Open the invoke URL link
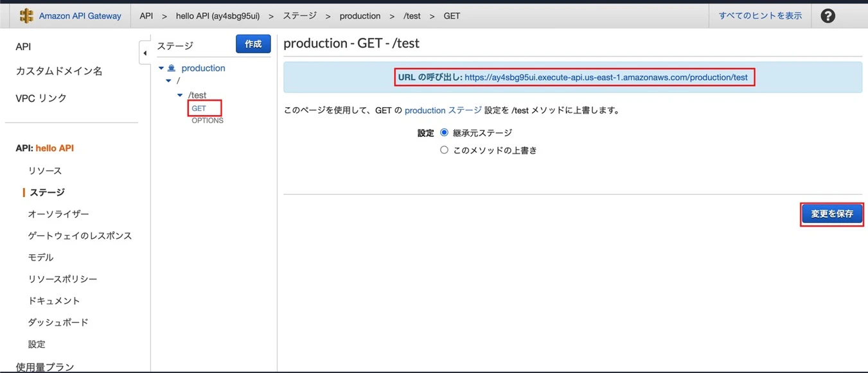The height and width of the screenshot is (373, 868). click(606, 77)
